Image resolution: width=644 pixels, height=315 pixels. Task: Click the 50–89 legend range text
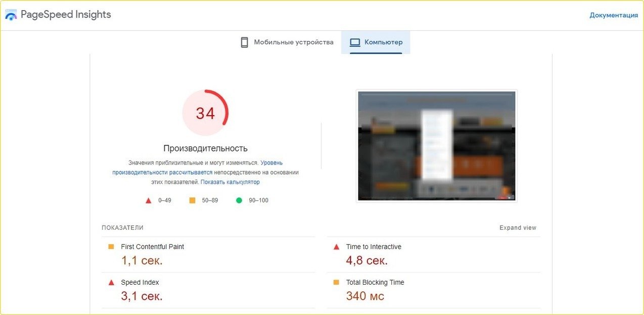click(210, 200)
